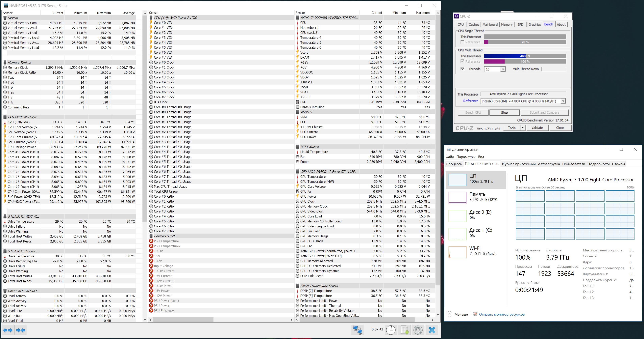Image resolution: width=644 pixels, height=339 pixels.
Task: Open HWiNFO sensor settings gear icon
Action: pos(418,330)
